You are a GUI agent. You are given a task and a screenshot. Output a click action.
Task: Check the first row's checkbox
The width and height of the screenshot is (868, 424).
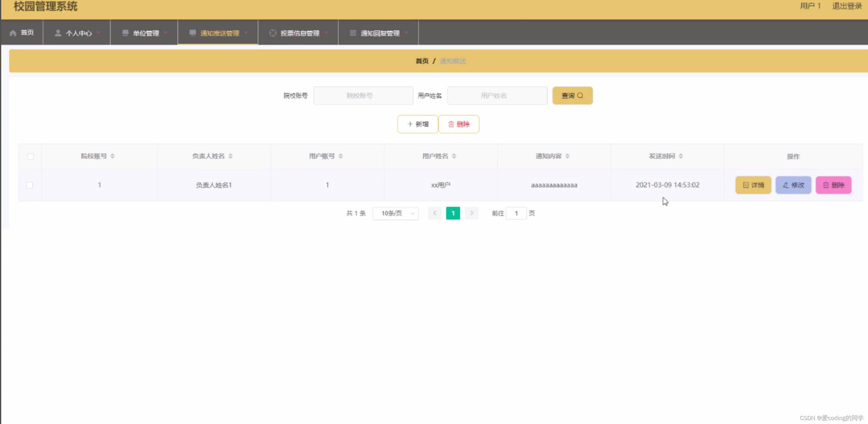[30, 185]
